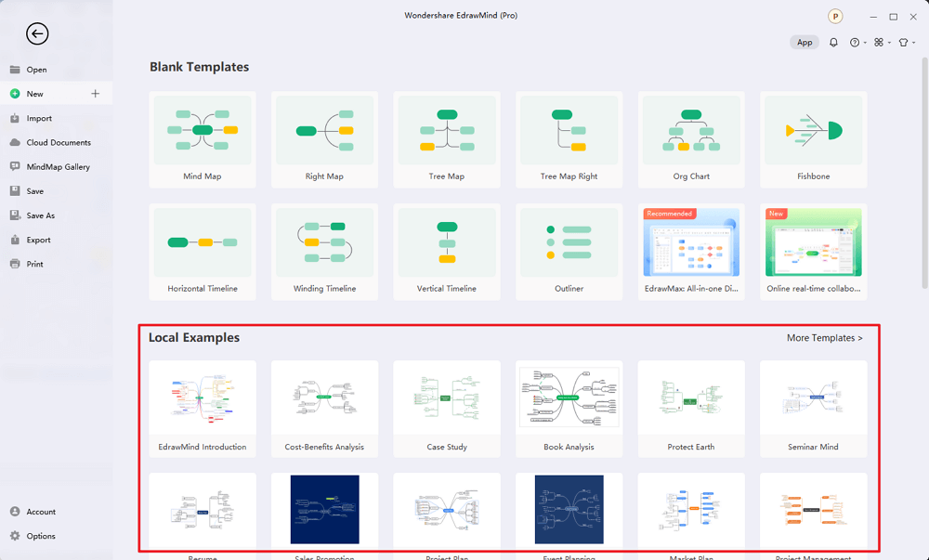This screenshot has height=560, width=929.
Task: Expand the apps grid dropdown
Action: (883, 43)
